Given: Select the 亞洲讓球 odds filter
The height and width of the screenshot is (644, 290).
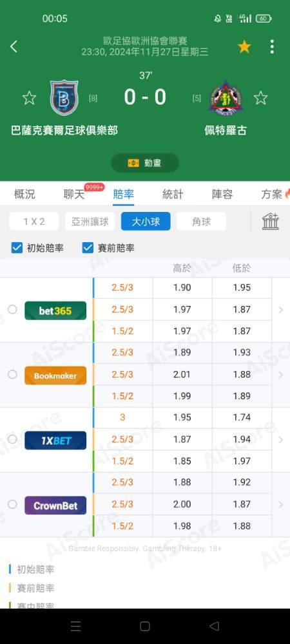Looking at the screenshot, I should click(90, 222).
